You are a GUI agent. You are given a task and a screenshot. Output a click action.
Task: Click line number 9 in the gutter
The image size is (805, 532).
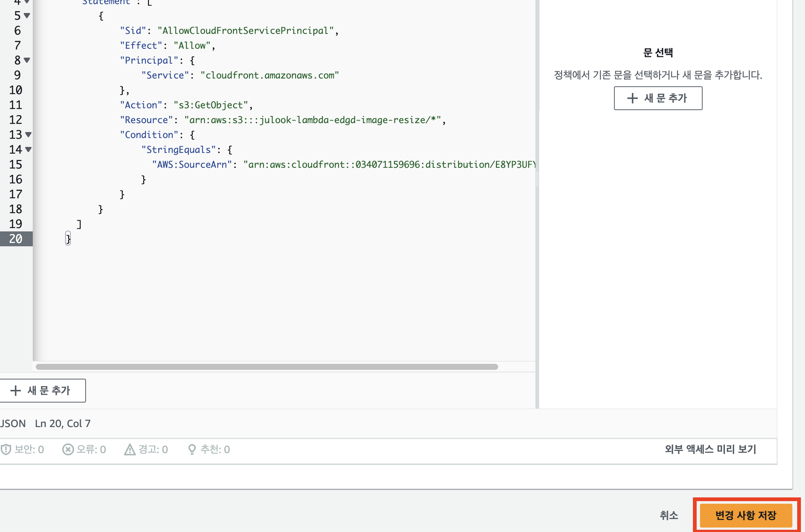[17, 75]
